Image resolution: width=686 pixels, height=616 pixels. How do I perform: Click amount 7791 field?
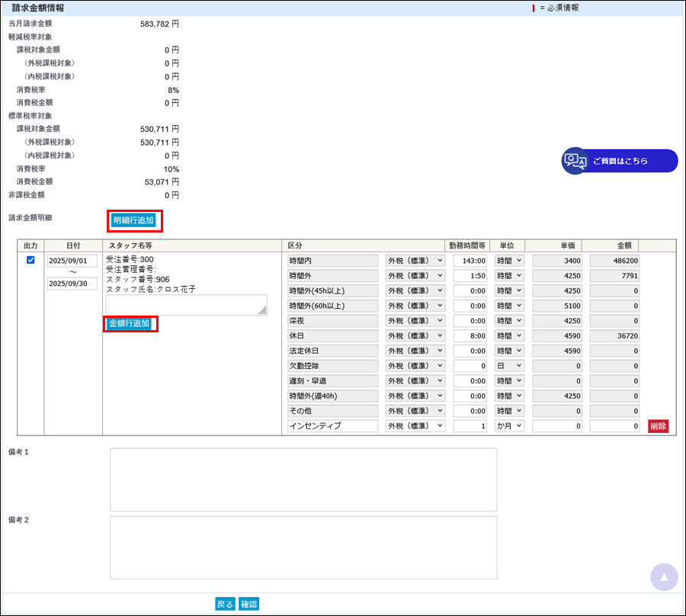(x=614, y=276)
